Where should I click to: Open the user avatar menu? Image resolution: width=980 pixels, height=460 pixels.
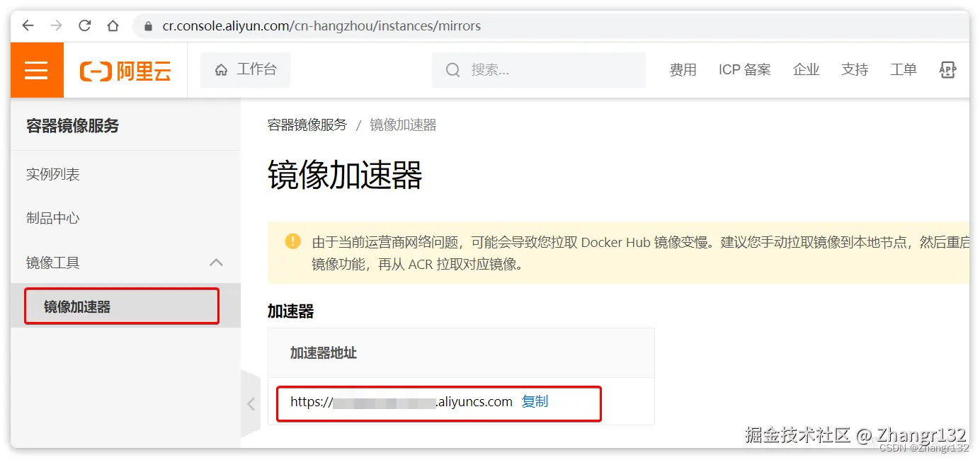coord(947,69)
